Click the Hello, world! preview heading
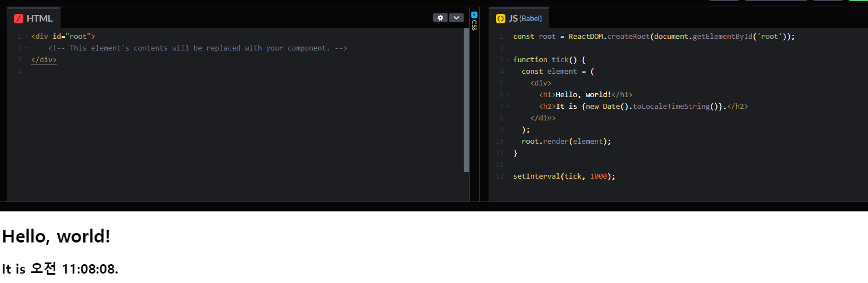The image size is (868, 283). click(x=56, y=236)
